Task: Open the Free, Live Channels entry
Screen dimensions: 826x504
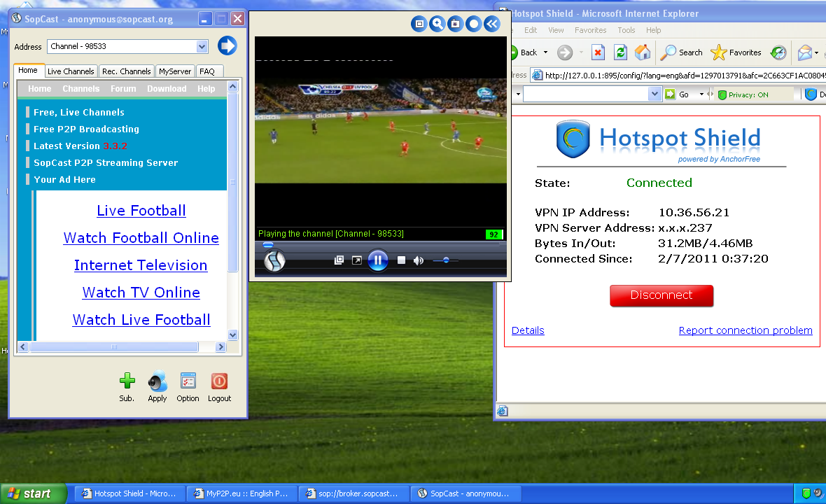Action: pyautogui.click(x=79, y=112)
